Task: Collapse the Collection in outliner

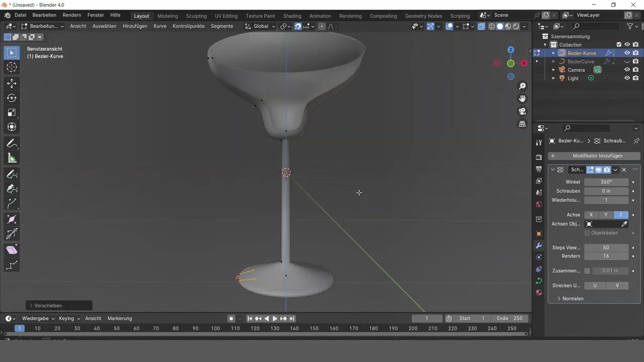Action: point(545,45)
